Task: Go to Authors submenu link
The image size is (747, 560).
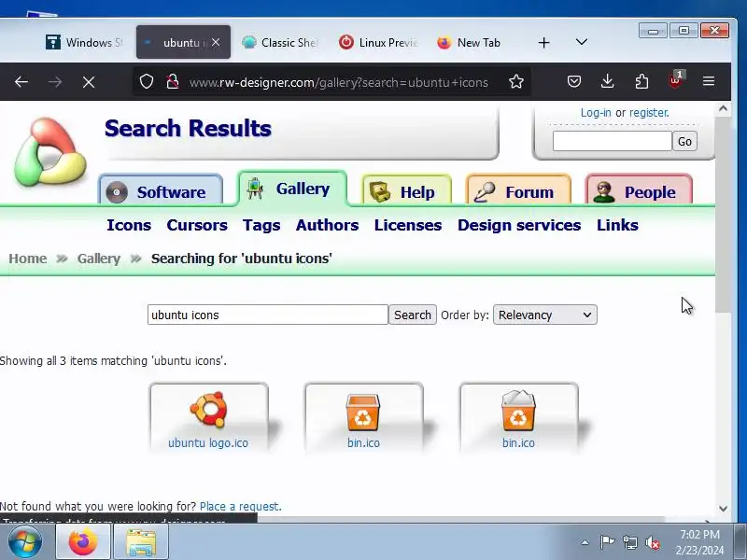Action: pyautogui.click(x=328, y=225)
